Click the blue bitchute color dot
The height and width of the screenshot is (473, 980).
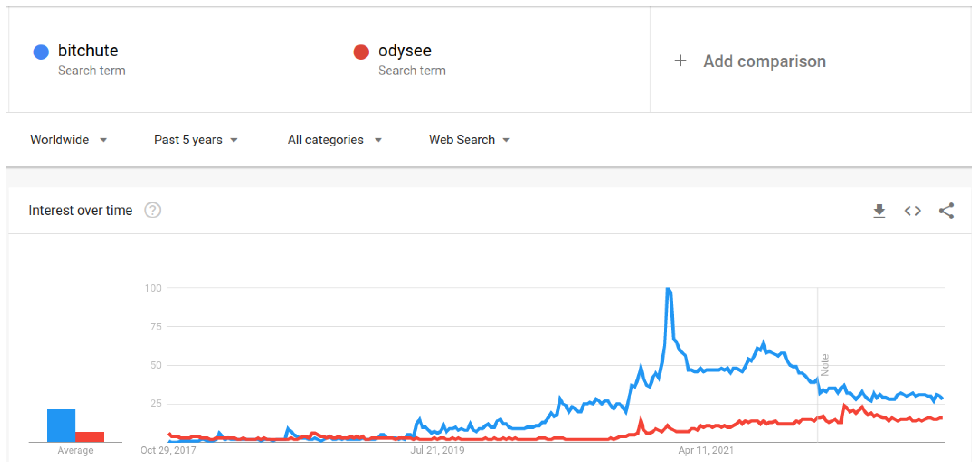(x=41, y=52)
